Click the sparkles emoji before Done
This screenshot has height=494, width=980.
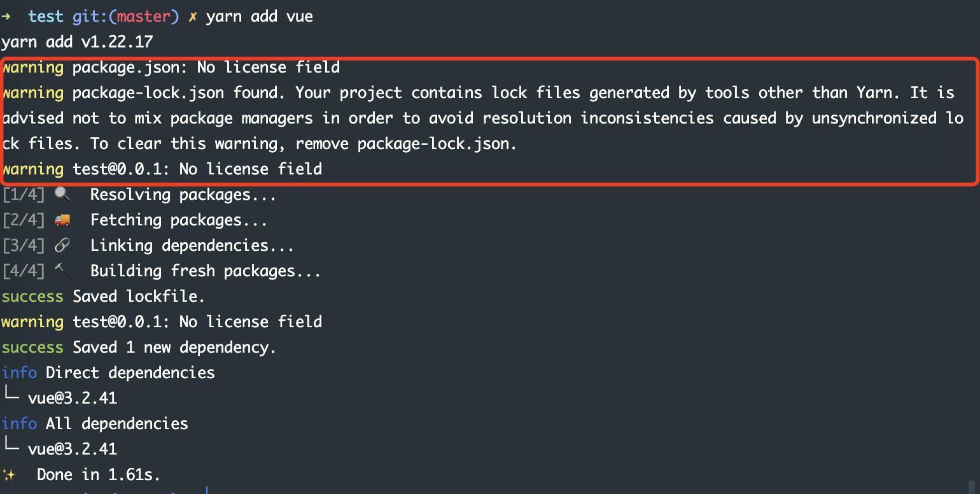tap(8, 474)
